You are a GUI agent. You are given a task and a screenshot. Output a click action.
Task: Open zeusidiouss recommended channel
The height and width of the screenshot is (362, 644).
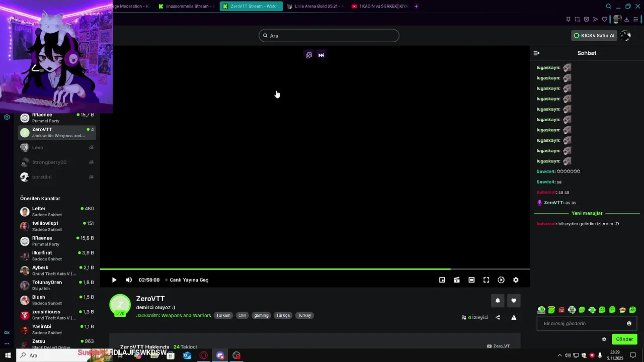point(57,315)
